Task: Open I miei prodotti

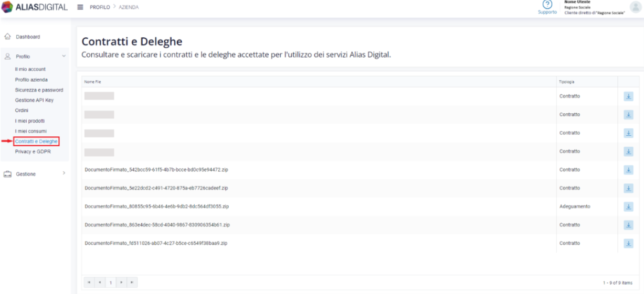Action: point(30,121)
